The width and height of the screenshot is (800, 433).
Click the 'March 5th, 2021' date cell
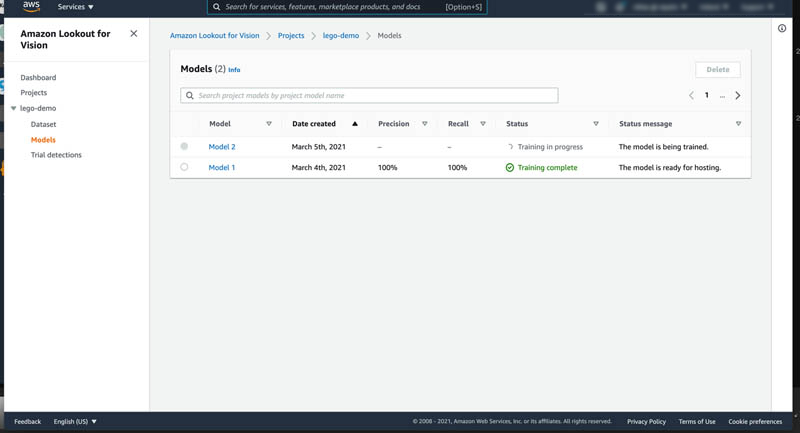point(318,147)
